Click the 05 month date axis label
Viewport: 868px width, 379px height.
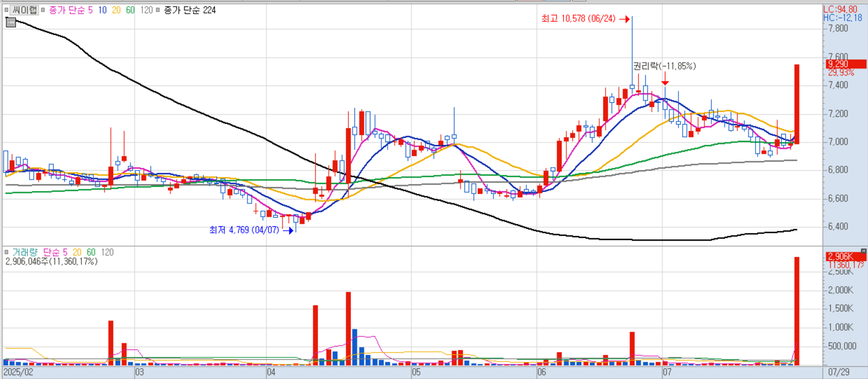pyautogui.click(x=416, y=372)
